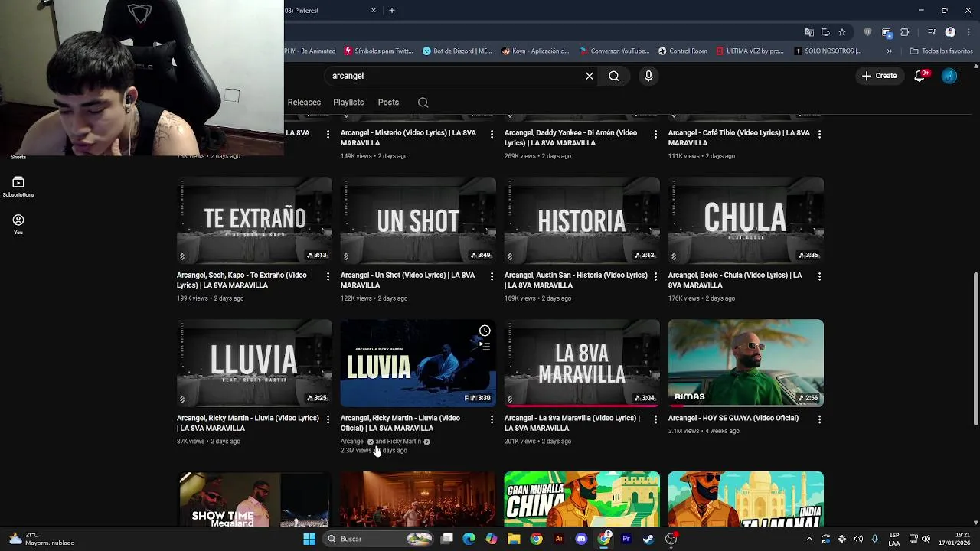980x551 pixels.
Task: Open Subscriptions in the sidebar
Action: (18, 187)
